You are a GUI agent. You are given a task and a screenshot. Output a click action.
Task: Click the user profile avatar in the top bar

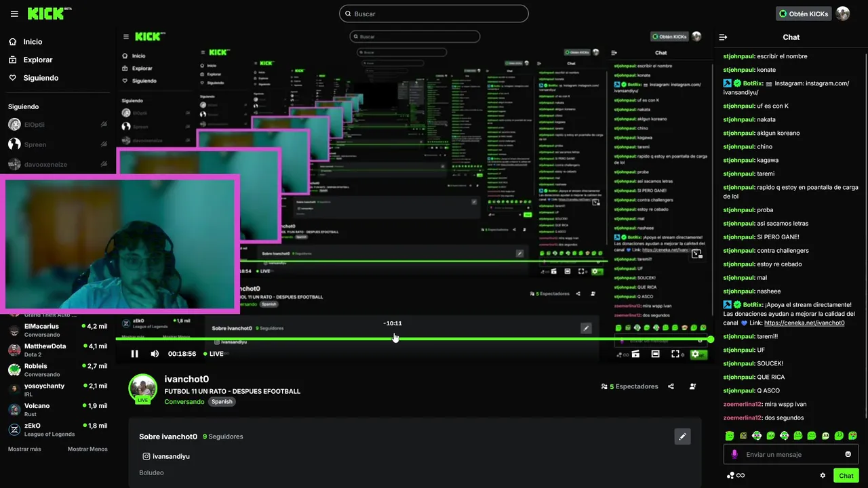pos(843,14)
